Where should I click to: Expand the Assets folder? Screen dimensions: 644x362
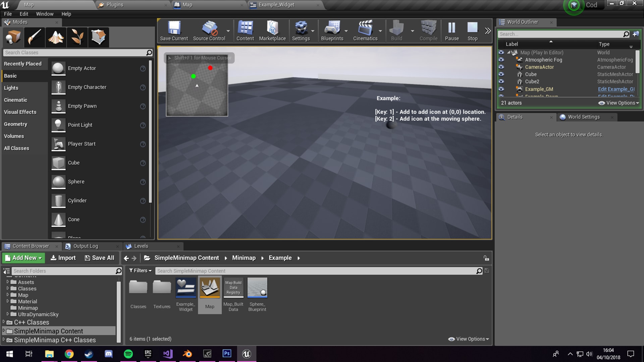click(8, 282)
